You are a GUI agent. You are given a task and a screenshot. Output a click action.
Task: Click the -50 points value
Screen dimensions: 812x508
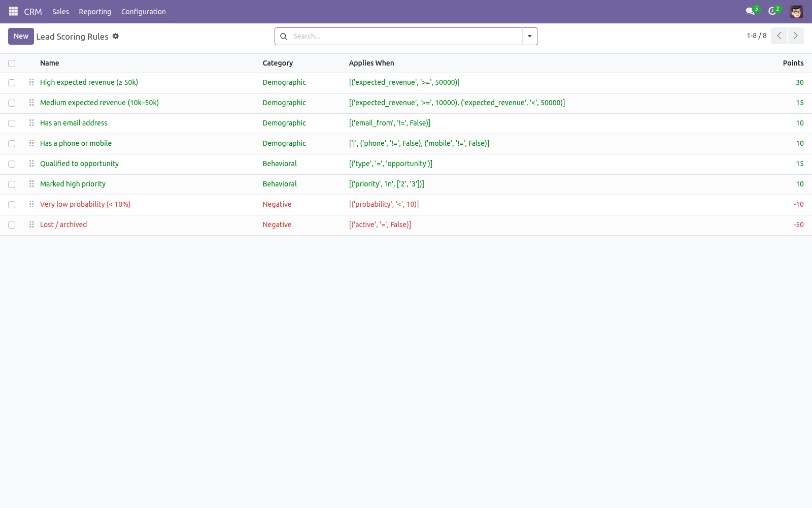pyautogui.click(x=798, y=225)
